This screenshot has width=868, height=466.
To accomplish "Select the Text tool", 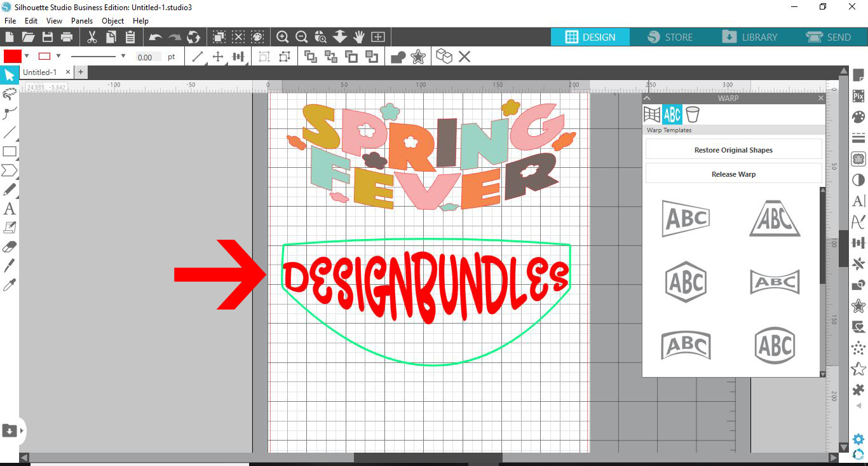I will coord(9,209).
